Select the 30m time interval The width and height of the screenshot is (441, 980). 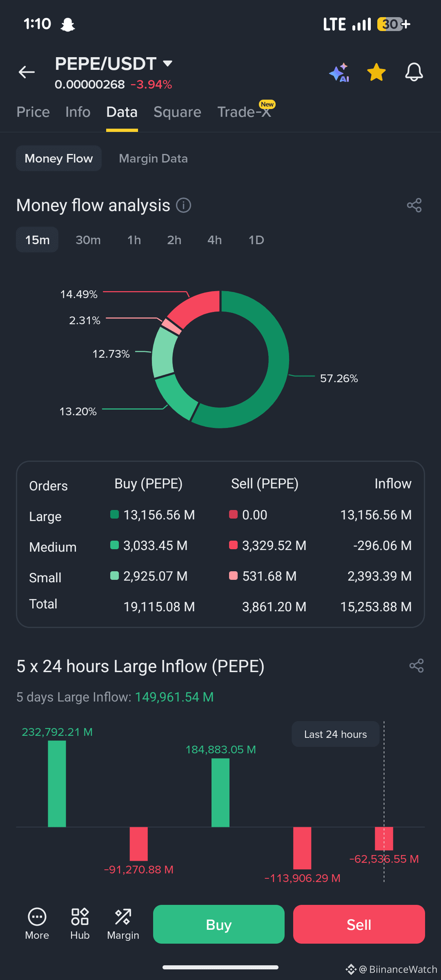tap(88, 240)
